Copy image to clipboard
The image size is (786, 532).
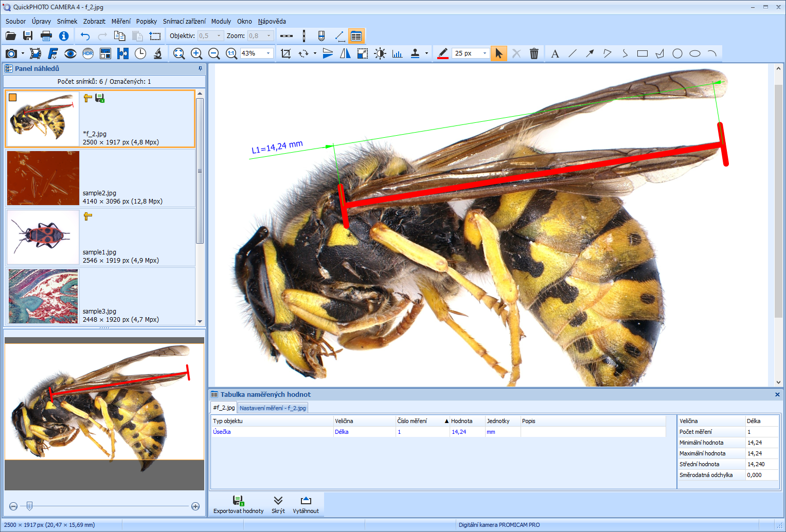120,36
